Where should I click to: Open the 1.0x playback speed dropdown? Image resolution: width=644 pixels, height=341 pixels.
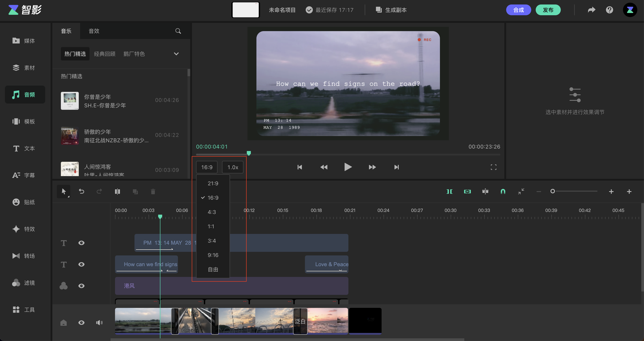[233, 167]
